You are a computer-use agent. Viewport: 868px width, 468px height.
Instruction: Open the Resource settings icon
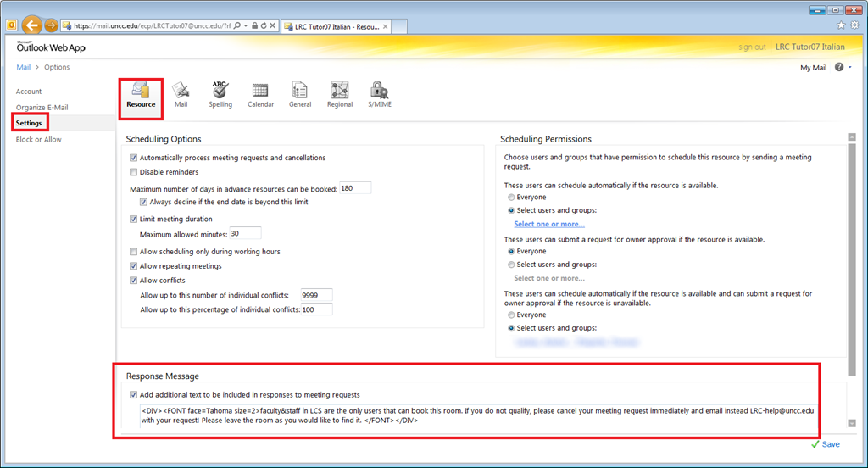click(141, 93)
